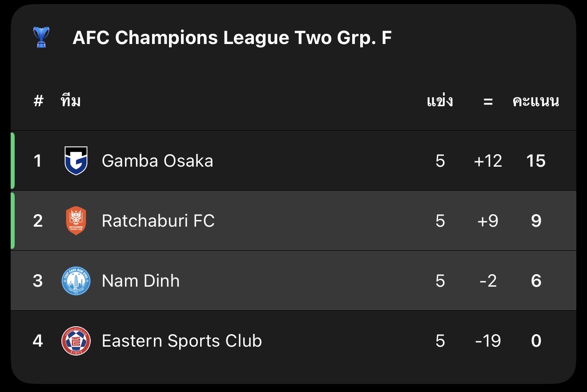Image resolution: width=587 pixels, height=392 pixels.
Task: Click Eastern Sports Club's -19 goal difference
Action: point(488,341)
